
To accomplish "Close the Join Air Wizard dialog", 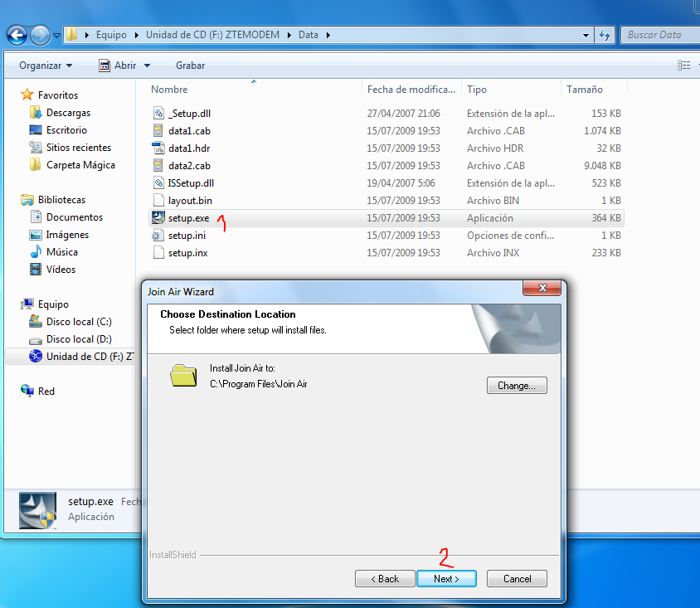I will pos(542,288).
